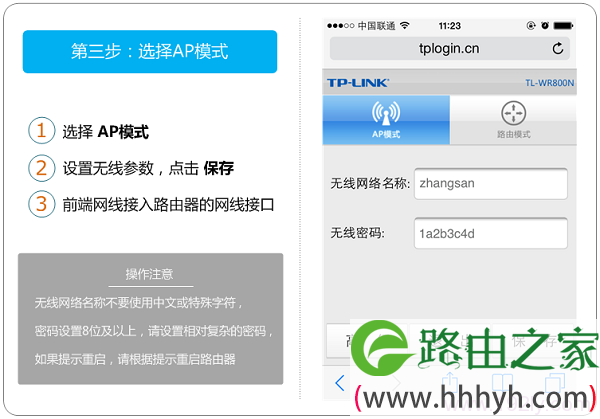Click the 设置无线参数，点击 保存 line
600x419 pixels.
(x=148, y=168)
